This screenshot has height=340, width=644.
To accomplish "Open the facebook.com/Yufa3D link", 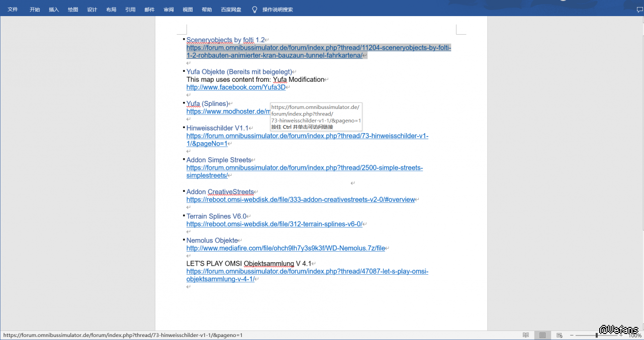I will [236, 87].
